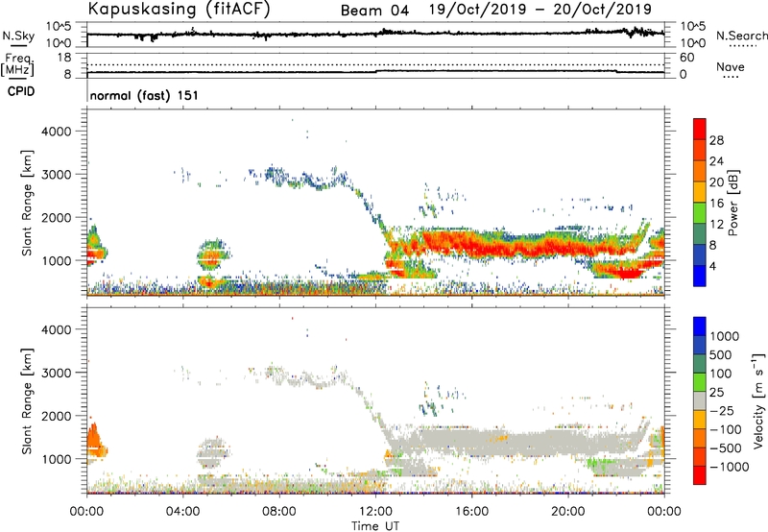Click the 16:00 time axis tick label
The image size is (768, 532).
click(471, 512)
